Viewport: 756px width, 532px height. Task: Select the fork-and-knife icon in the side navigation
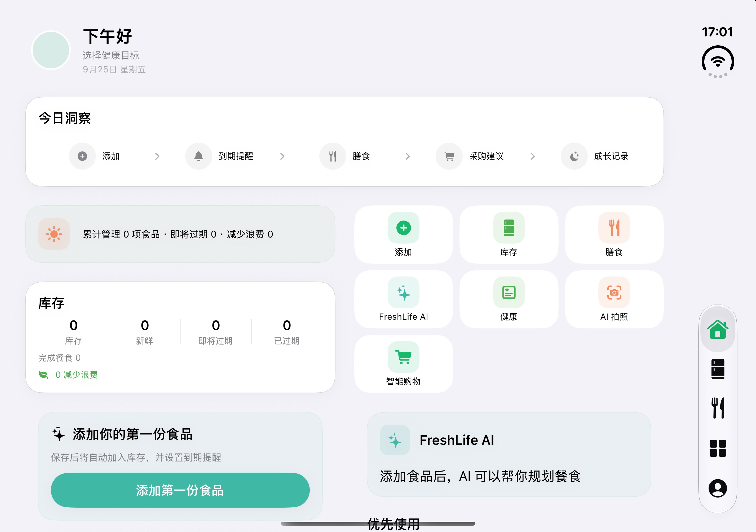[718, 408]
